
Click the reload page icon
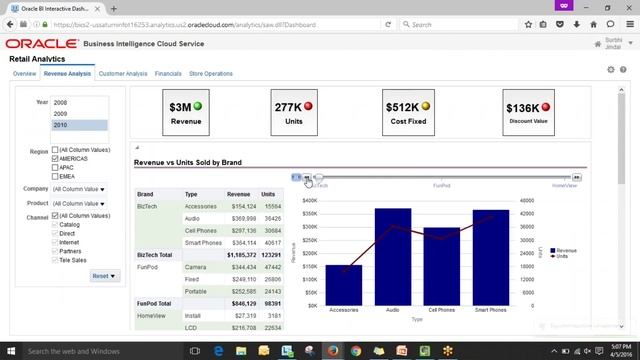(388, 24)
